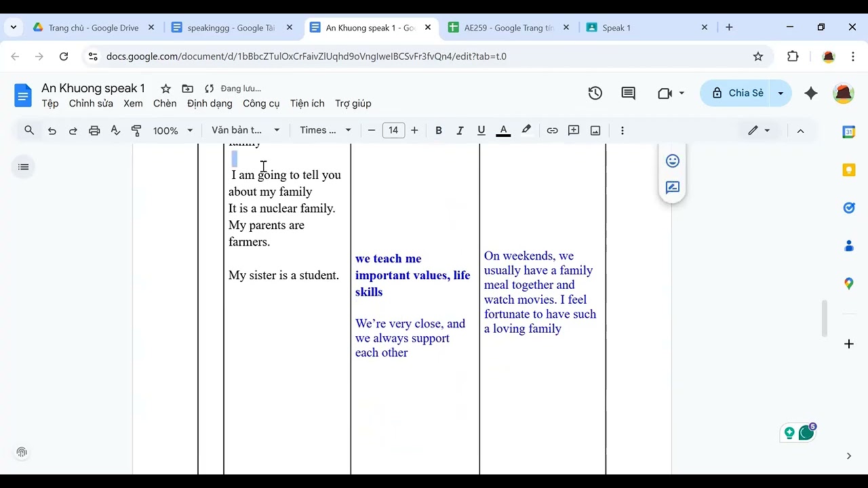Insert image from the toolbar
The image size is (868, 488).
click(595, 130)
